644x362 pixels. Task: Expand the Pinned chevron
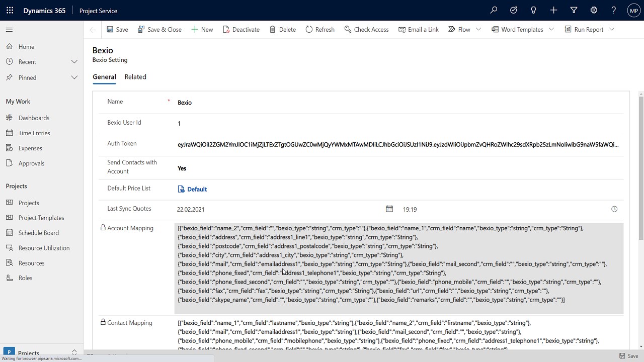point(74,77)
